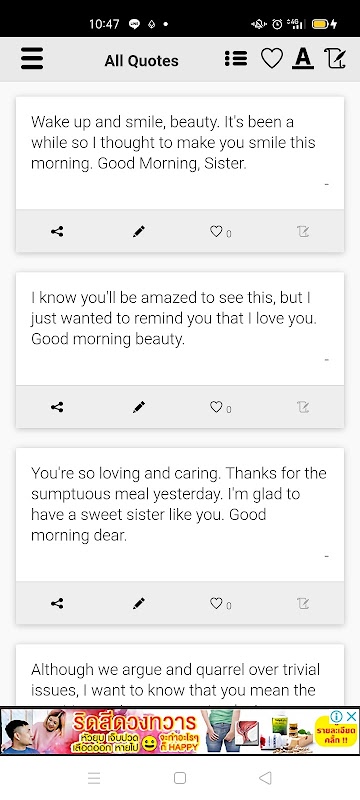
Task: Edit the 'Wake up and smile' quote
Action: [139, 232]
